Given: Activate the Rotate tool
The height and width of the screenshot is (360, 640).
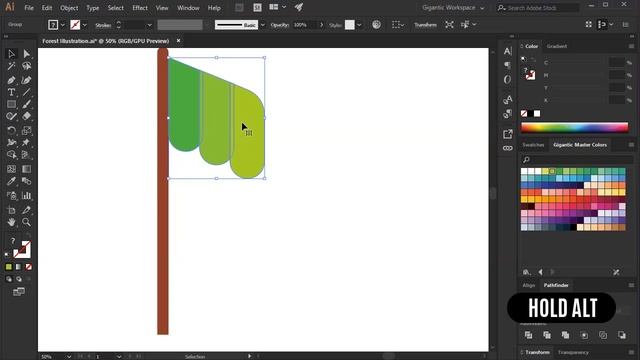Looking at the screenshot, I should coord(11,131).
